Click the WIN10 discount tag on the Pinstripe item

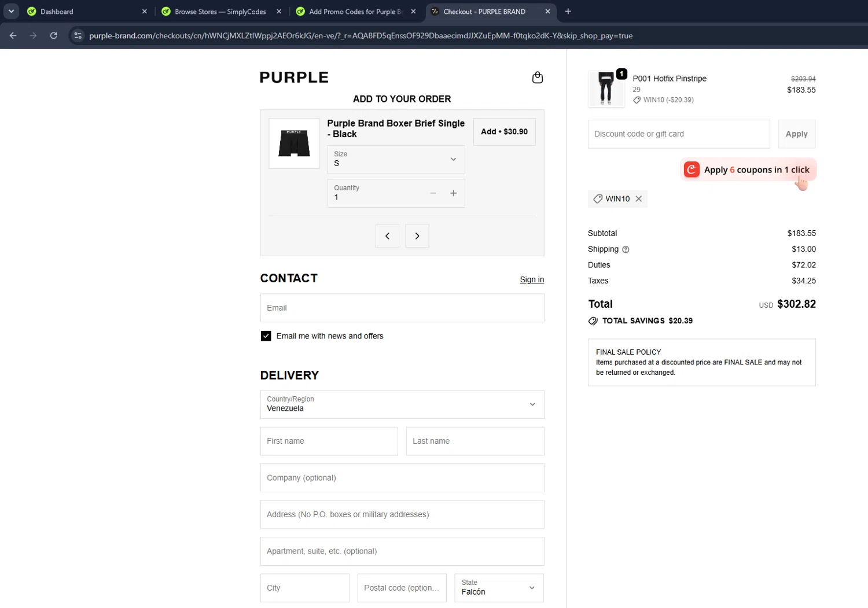pos(663,100)
